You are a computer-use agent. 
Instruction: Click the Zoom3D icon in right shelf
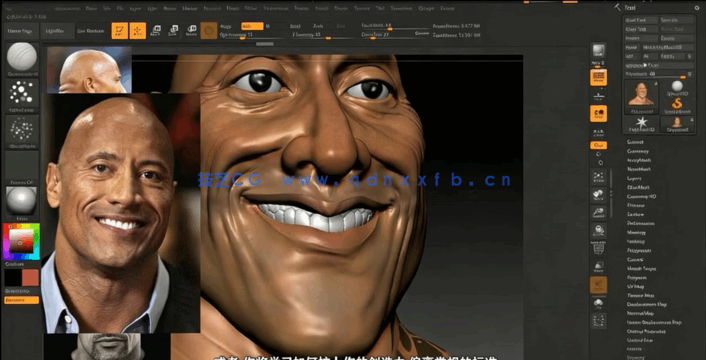[598, 212]
